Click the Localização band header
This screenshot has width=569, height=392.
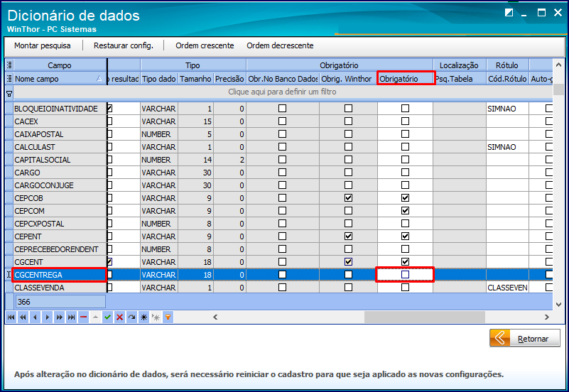[x=460, y=65]
